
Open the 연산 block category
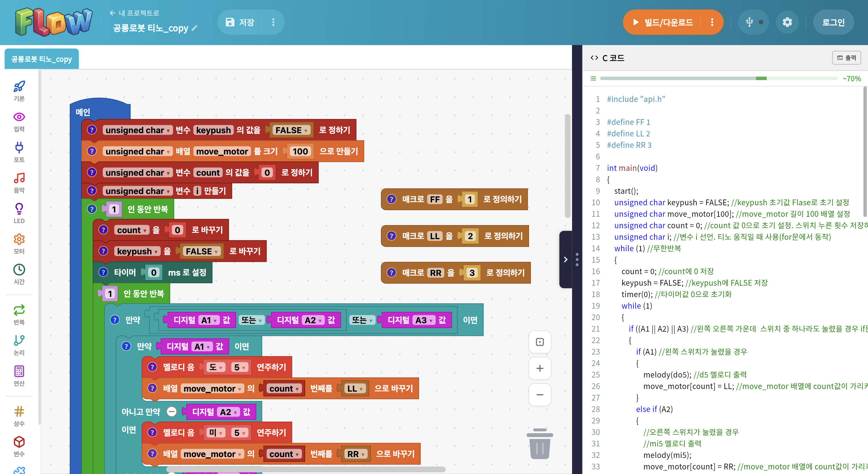pos(19,376)
